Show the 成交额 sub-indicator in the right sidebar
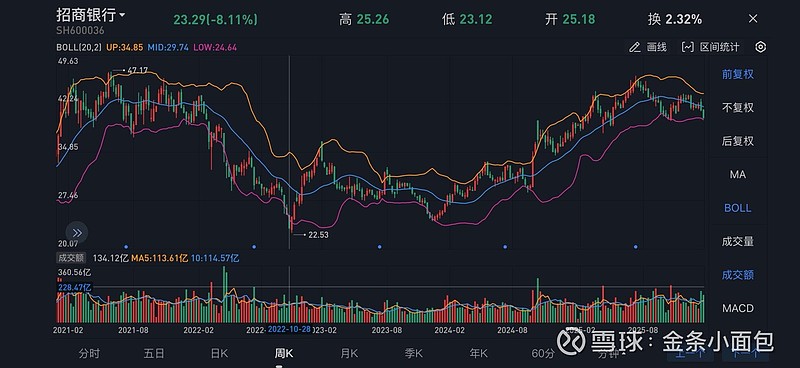Image resolution: width=800 pixels, height=368 pixels. [737, 275]
